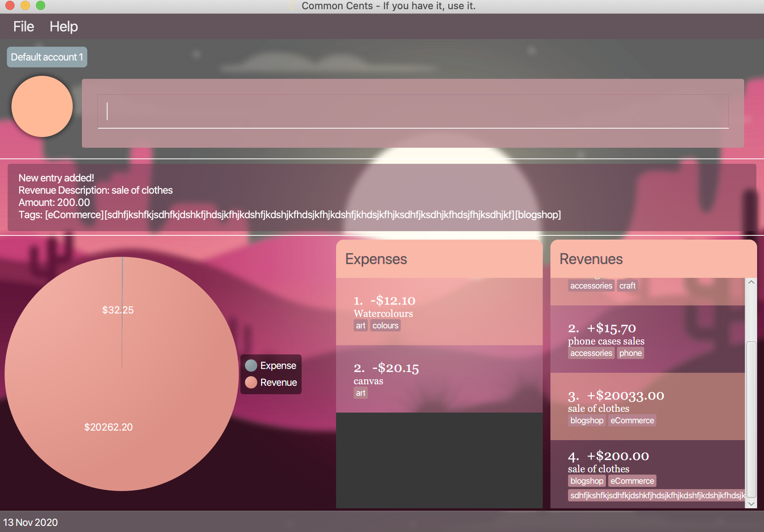Click the grey Expense legend swatch

251,366
